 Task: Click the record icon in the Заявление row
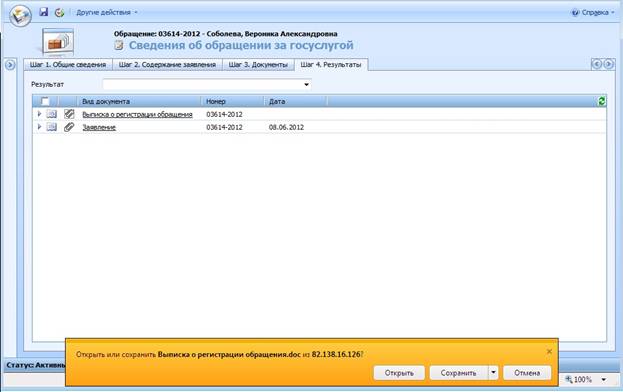(x=52, y=127)
